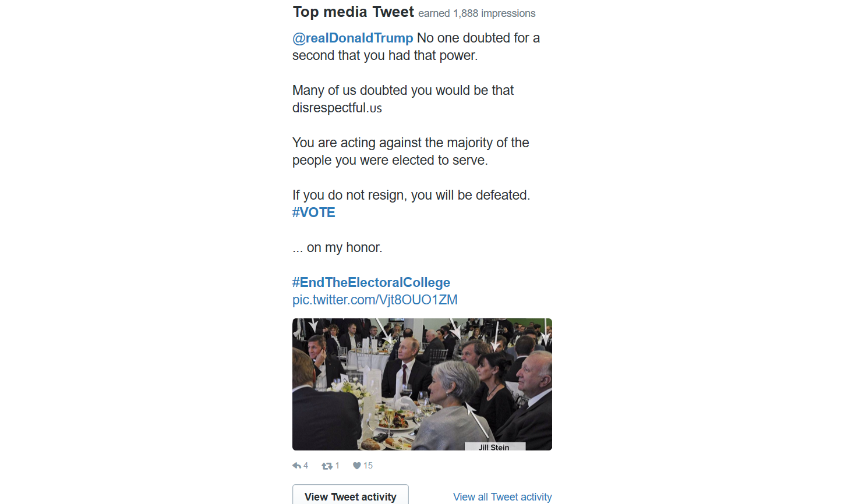Click the like count number 15

368,466
